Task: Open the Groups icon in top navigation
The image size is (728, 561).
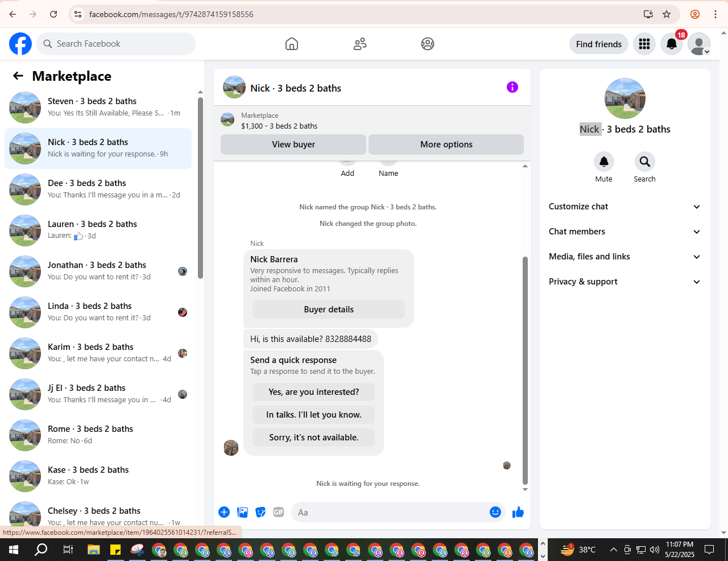Action: 428,44
